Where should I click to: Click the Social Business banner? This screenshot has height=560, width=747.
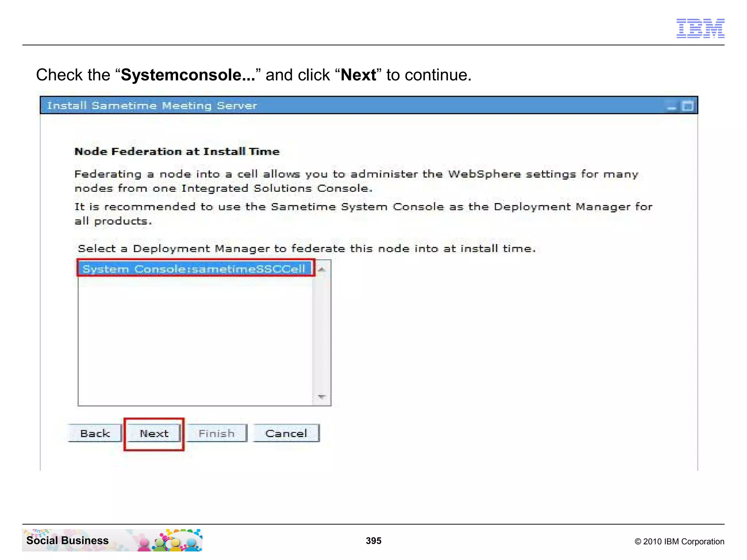coord(112,540)
